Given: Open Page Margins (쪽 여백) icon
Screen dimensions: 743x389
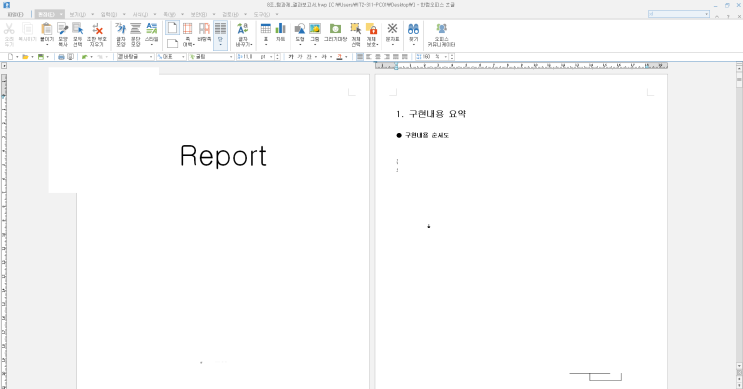Looking at the screenshot, I should coord(188,29).
